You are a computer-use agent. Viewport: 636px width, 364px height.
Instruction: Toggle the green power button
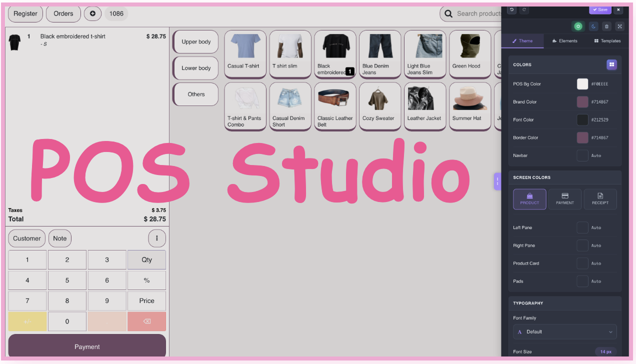point(578,26)
